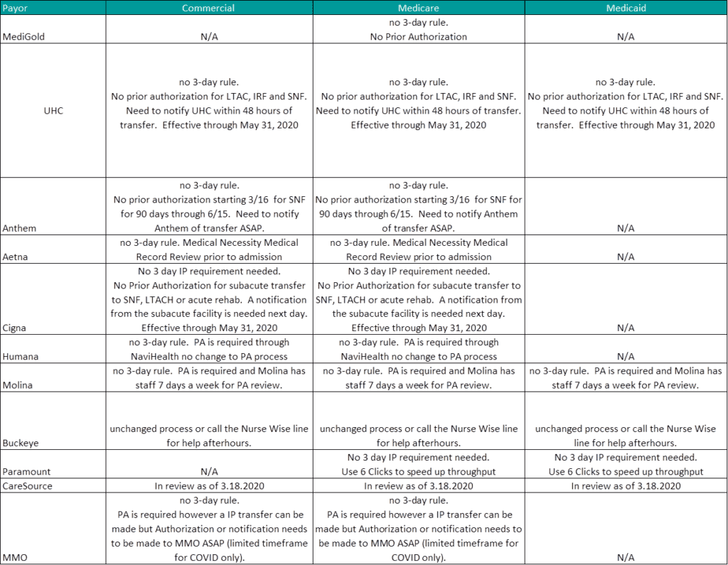Click the Paramount row label
Image resolution: width=728 pixels, height=565 pixels.
27,471
